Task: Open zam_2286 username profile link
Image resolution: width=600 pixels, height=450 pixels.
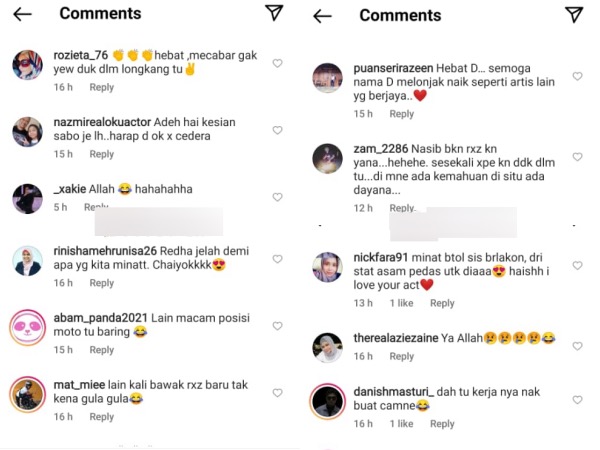Action: 381,149
